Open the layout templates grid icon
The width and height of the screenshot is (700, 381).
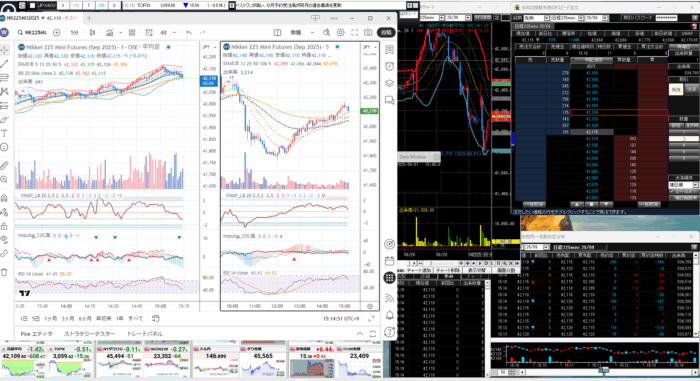(132, 33)
